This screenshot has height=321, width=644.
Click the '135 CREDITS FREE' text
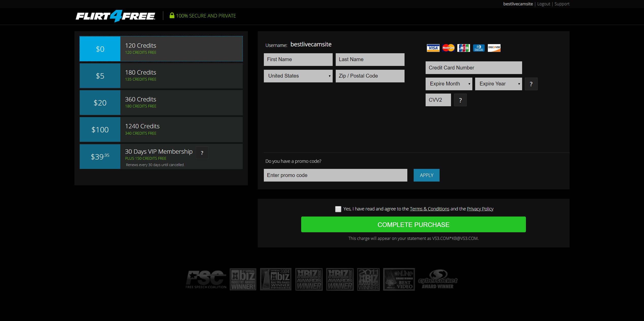[x=141, y=79]
